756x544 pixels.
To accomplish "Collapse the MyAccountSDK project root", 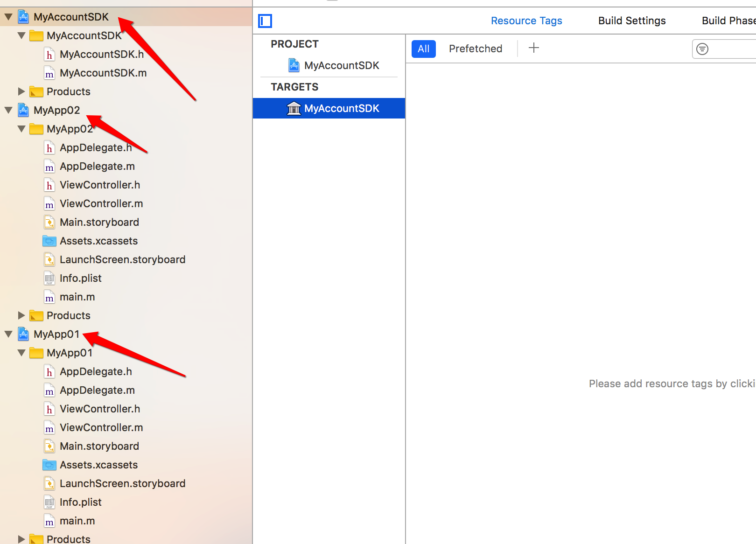I will (8, 17).
